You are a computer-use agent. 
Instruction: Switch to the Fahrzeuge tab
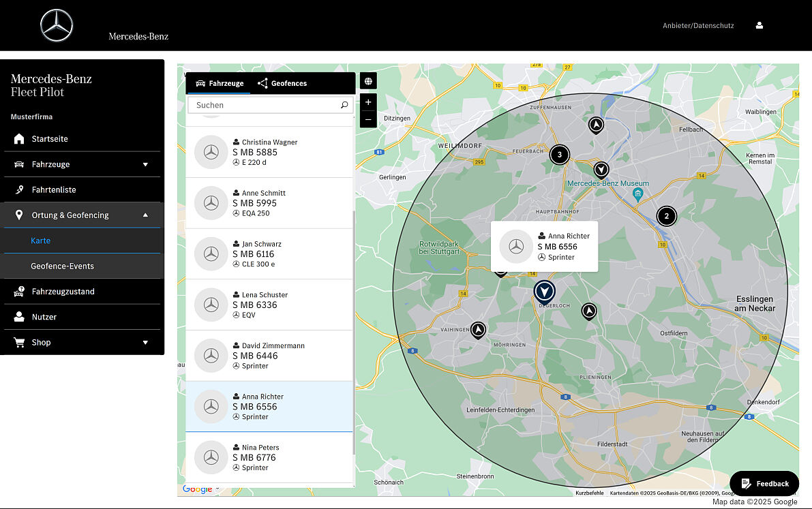(x=219, y=83)
